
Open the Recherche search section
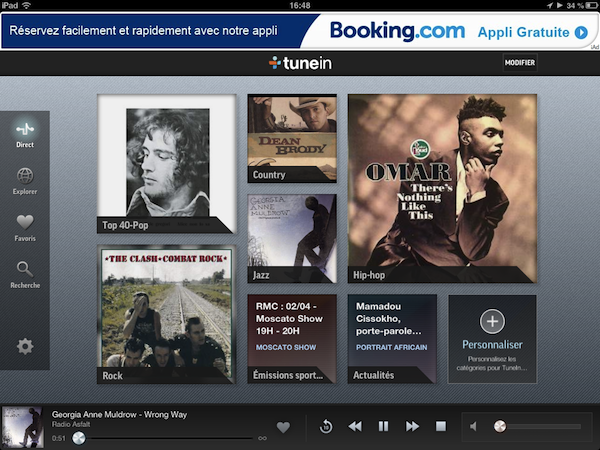point(25,275)
